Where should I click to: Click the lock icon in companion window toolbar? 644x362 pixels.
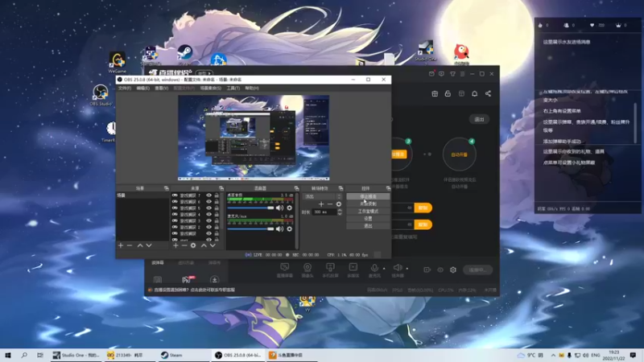[x=448, y=93]
